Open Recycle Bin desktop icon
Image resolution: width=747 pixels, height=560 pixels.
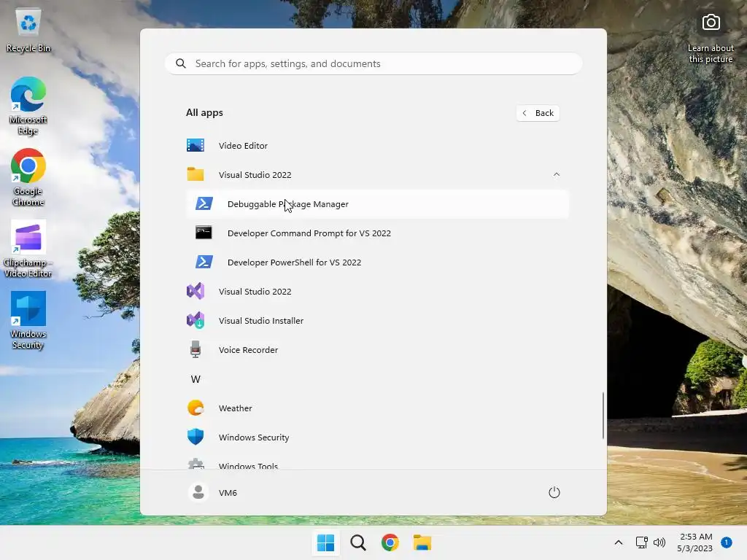click(x=28, y=31)
